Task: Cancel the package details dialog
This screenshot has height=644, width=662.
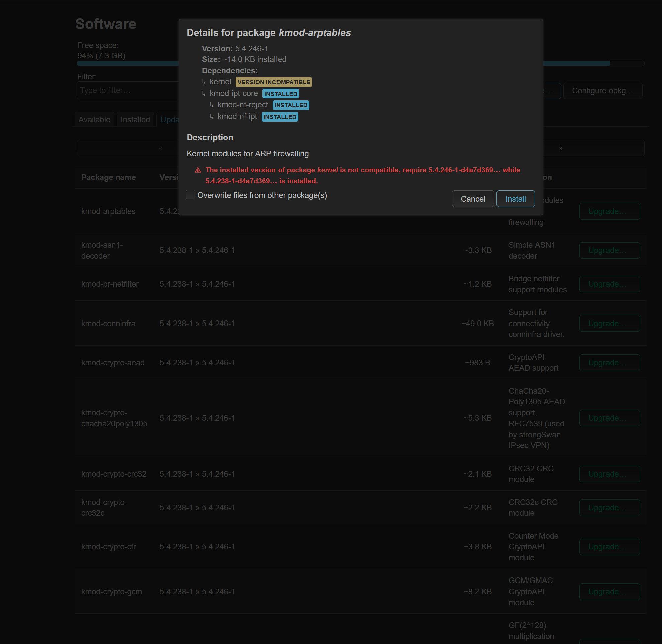Action: 472,199
